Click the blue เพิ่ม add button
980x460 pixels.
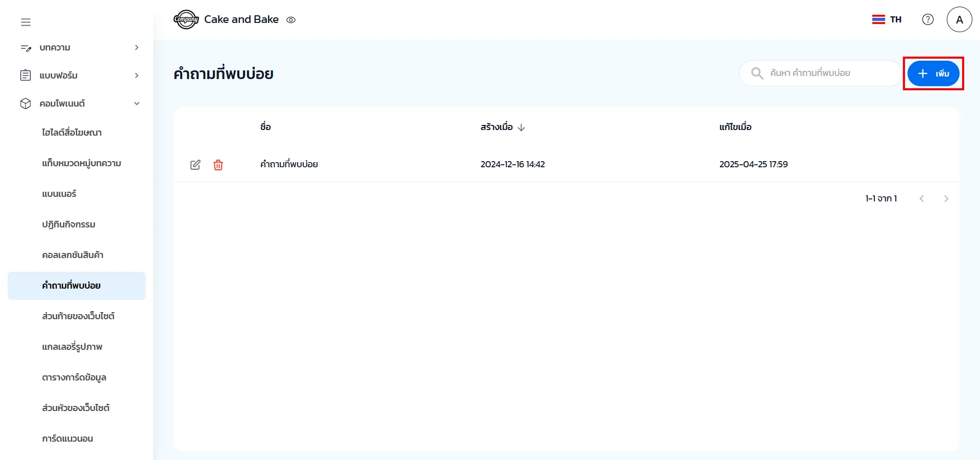tap(933, 73)
